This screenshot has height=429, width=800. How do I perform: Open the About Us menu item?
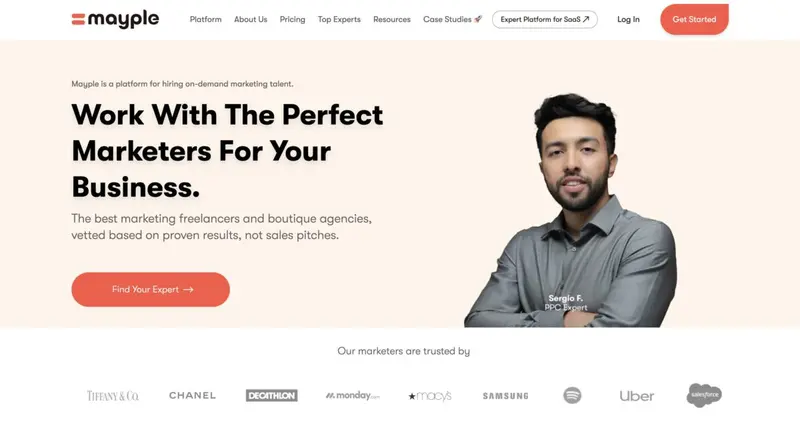pos(251,19)
